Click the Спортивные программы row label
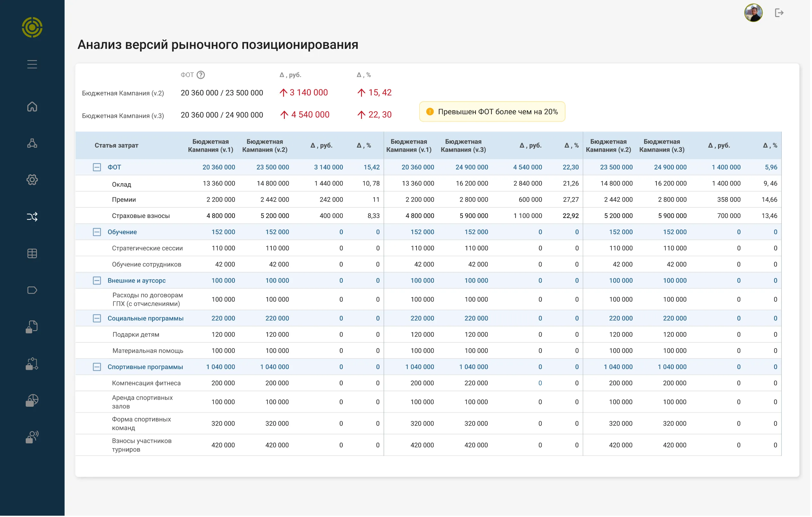The image size is (812, 517). [145, 367]
